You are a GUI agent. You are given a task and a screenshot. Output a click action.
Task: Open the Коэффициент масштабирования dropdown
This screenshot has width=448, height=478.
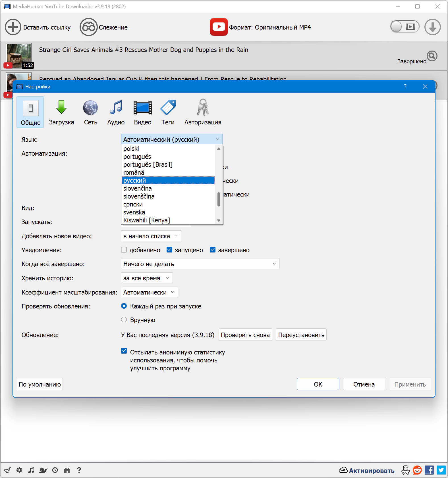149,292
